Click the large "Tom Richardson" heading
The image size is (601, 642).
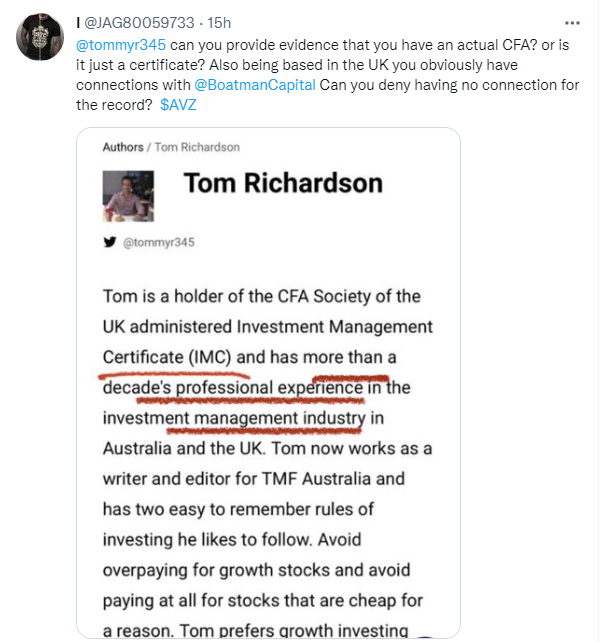pos(283,183)
